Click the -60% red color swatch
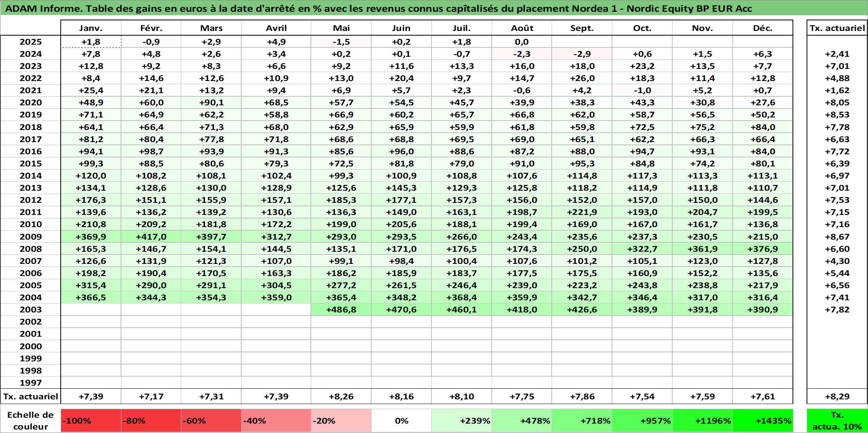Image resolution: width=868 pixels, height=433 pixels. 211,421
